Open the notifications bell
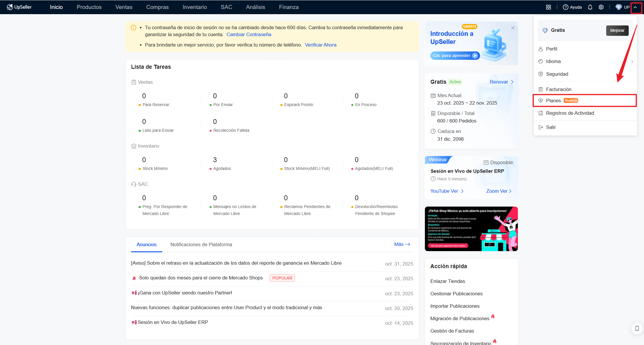Image resolution: width=644 pixels, height=345 pixels. pos(590,7)
